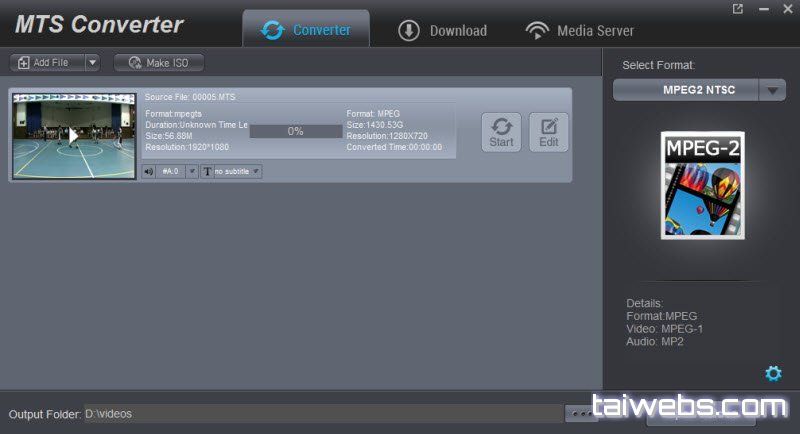
Task: Click the 0% conversion progress bar
Action: (295, 131)
